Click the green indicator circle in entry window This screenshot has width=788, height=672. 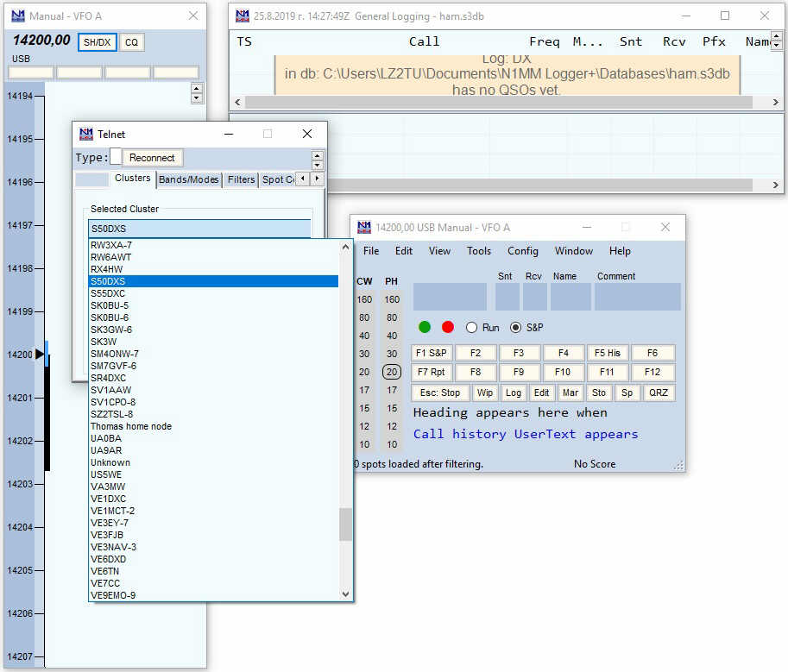coord(425,327)
